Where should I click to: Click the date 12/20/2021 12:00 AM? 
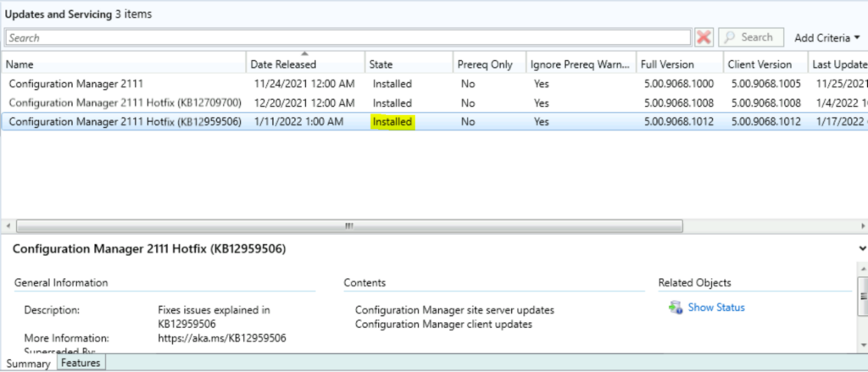tap(304, 103)
